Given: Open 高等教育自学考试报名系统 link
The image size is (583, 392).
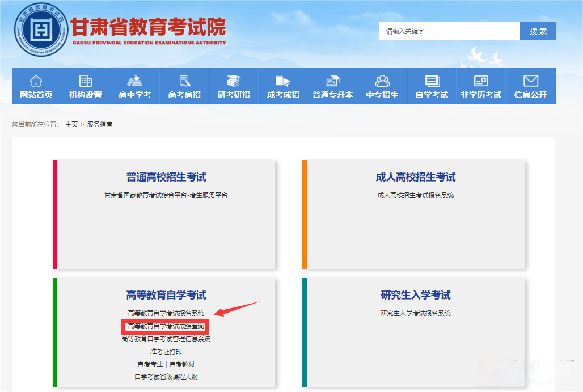Looking at the screenshot, I should [166, 313].
